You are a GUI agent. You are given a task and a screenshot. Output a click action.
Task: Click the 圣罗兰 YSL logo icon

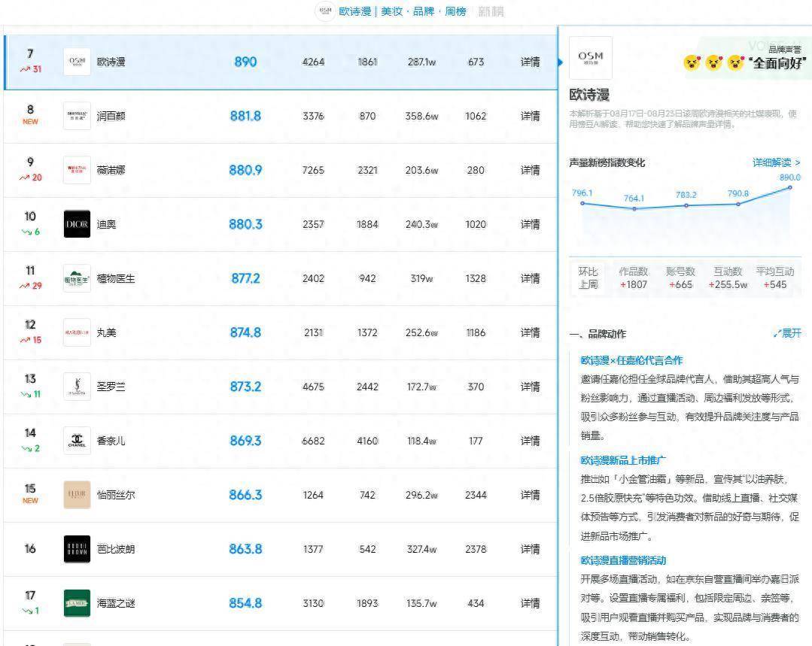[77, 387]
